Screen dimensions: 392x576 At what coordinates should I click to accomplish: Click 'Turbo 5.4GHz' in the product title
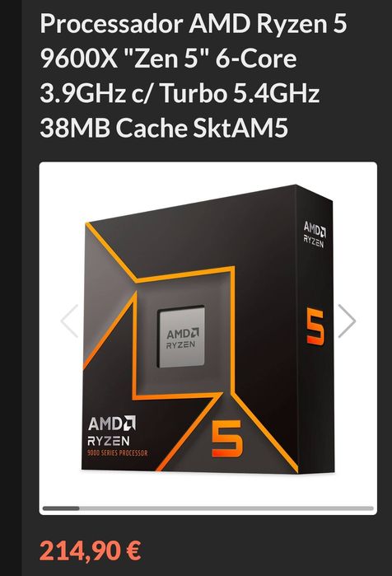(240, 93)
